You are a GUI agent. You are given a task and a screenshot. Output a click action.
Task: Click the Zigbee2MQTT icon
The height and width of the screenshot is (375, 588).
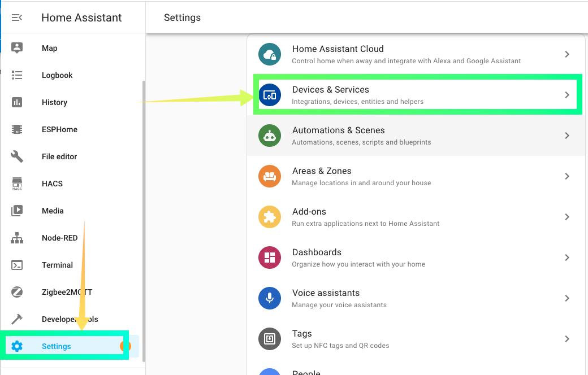pyautogui.click(x=17, y=292)
